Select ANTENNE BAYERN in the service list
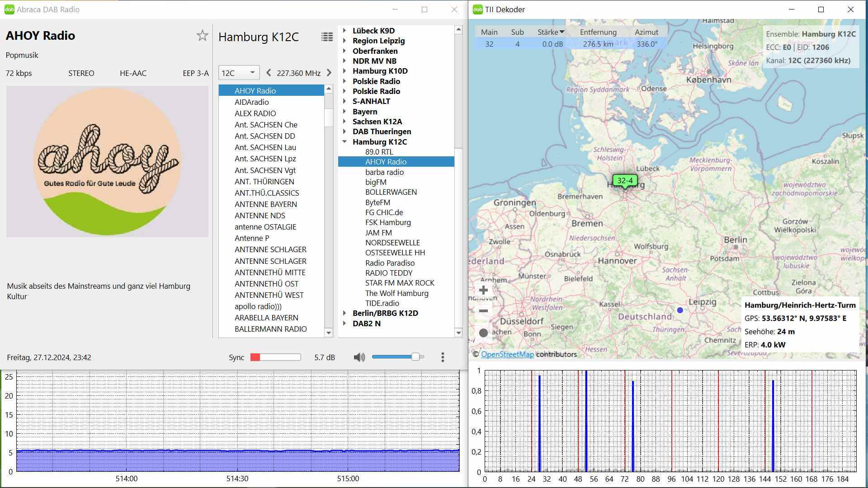The height and width of the screenshot is (488, 868). click(265, 204)
